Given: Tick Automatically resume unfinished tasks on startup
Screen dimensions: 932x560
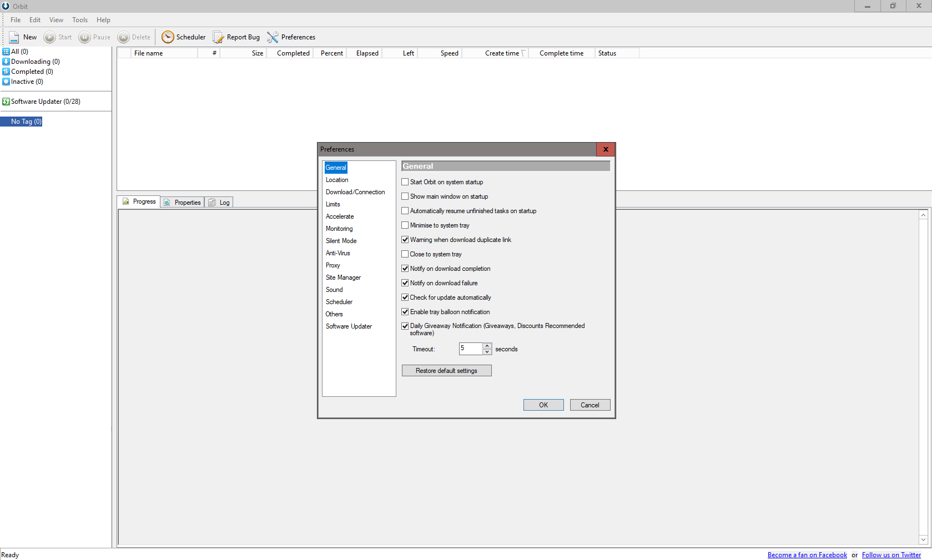Looking at the screenshot, I should pyautogui.click(x=405, y=211).
